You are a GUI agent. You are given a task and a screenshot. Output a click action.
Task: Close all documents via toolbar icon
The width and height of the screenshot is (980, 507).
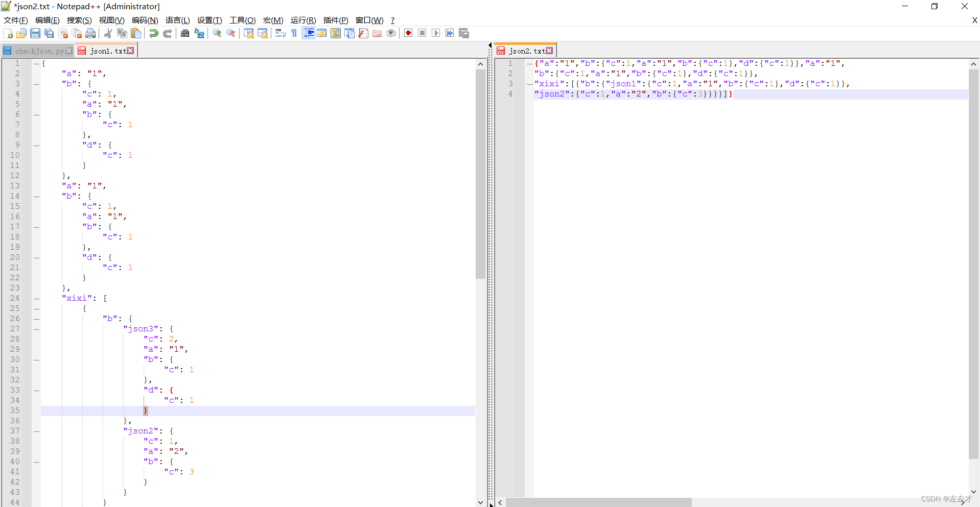77,33
